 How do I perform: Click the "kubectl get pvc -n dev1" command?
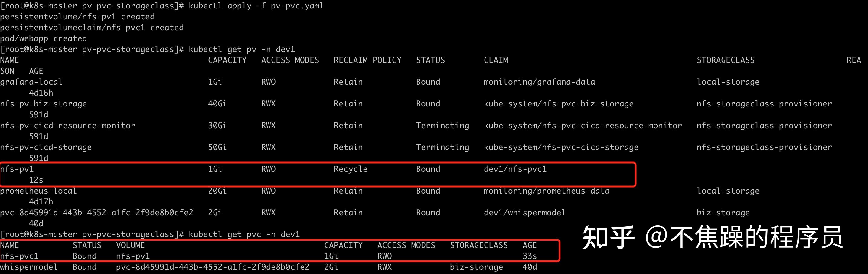click(x=244, y=234)
